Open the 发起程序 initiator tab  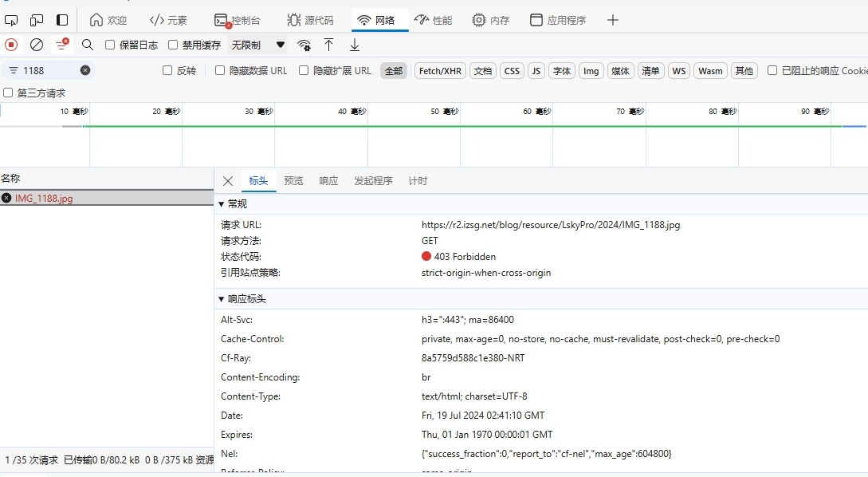373,180
